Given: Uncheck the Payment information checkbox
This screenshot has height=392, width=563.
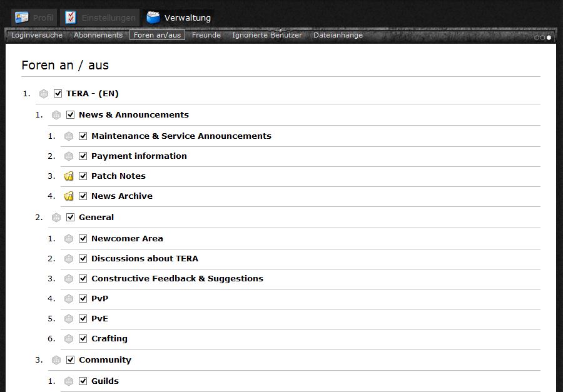Looking at the screenshot, I should [x=83, y=156].
